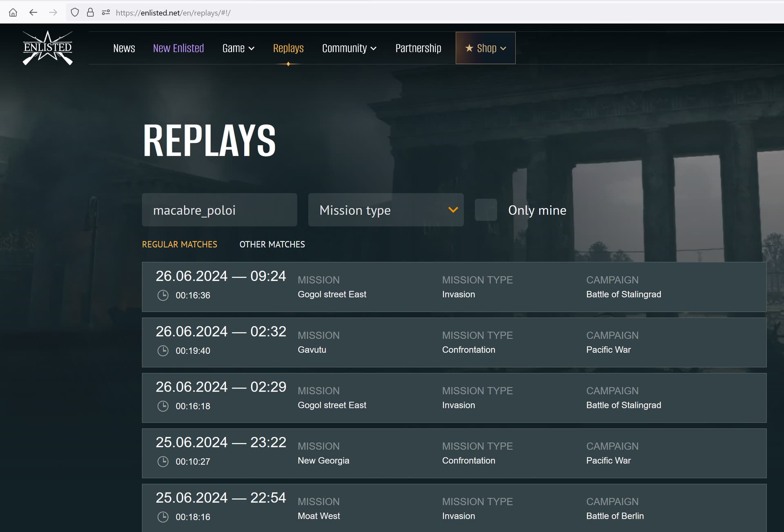
Task: Click the star icon inside the Shop button
Action: 470,48
